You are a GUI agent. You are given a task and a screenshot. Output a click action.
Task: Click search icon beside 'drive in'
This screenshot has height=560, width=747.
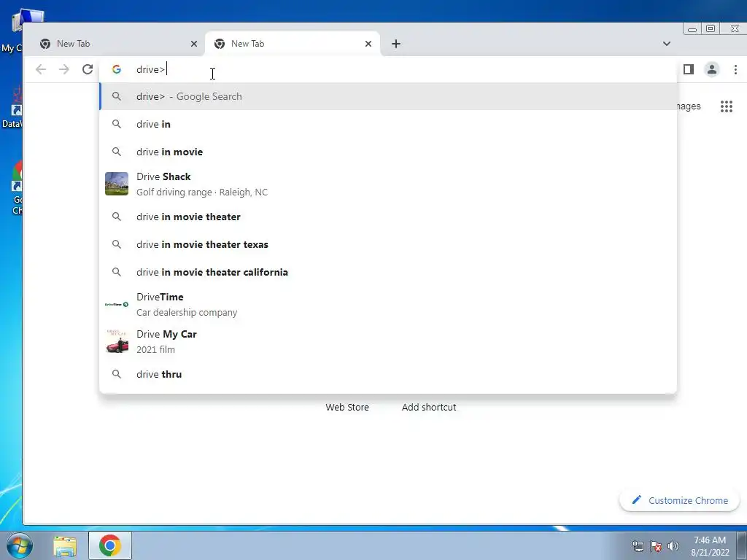[116, 124]
